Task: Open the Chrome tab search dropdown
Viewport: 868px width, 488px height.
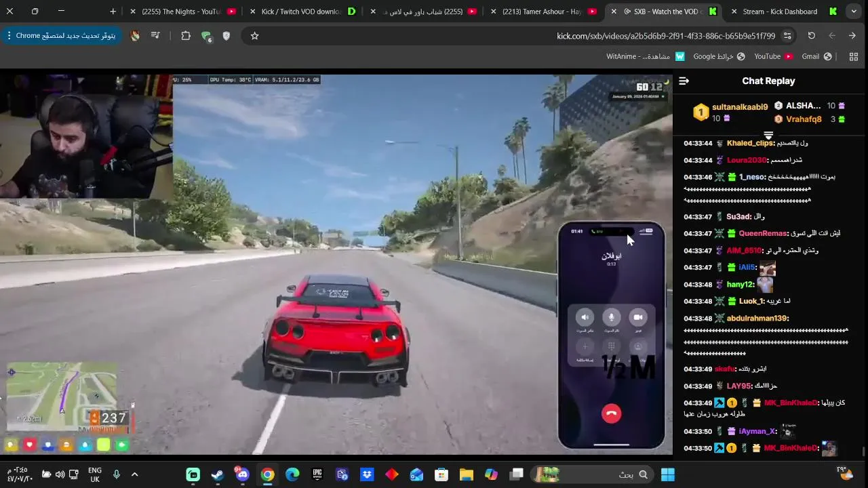Action: 854,12
